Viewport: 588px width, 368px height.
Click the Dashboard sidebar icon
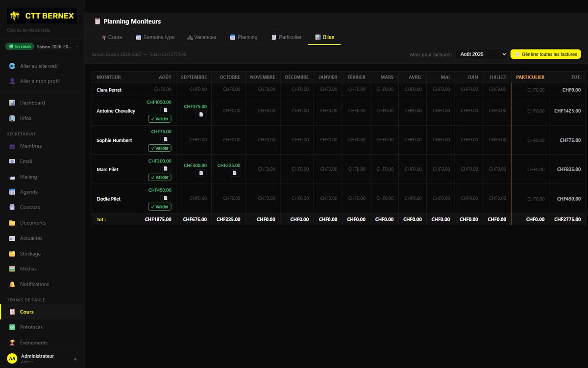(12, 103)
